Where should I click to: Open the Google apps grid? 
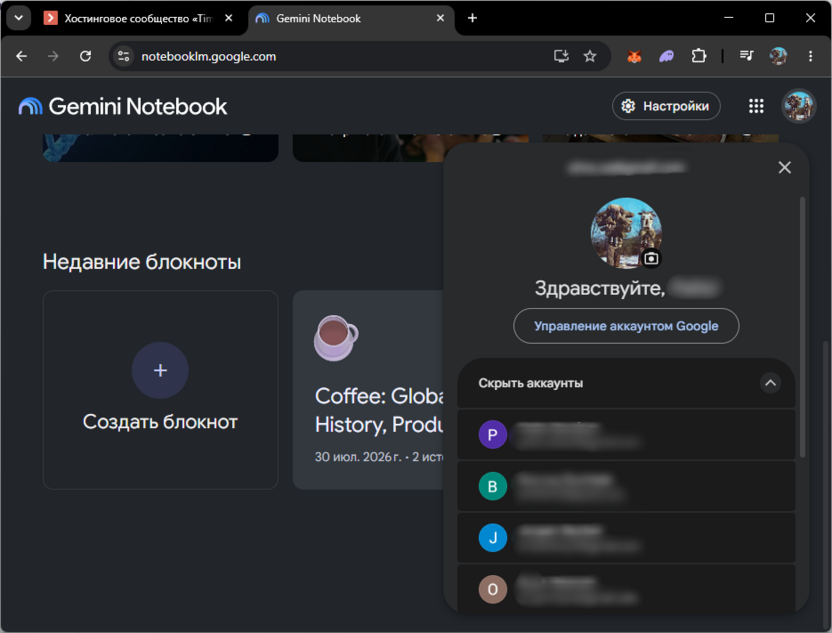pos(756,106)
